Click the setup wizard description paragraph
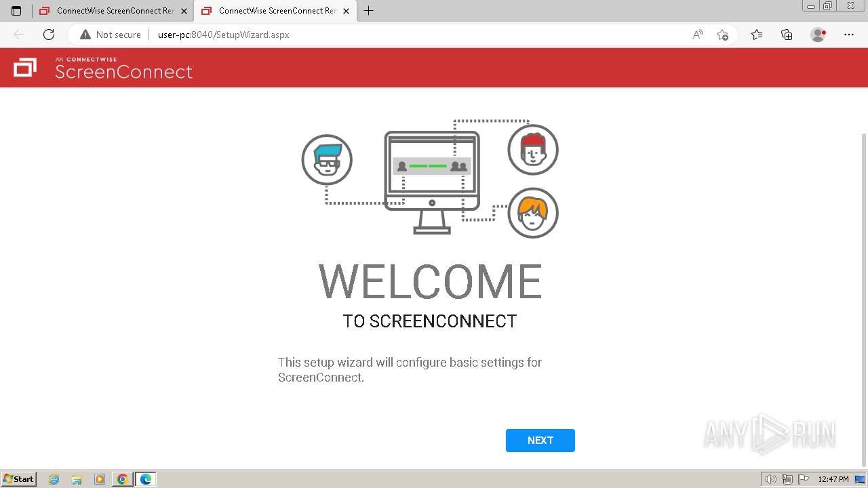Viewport: 868px width, 488px height. click(410, 369)
